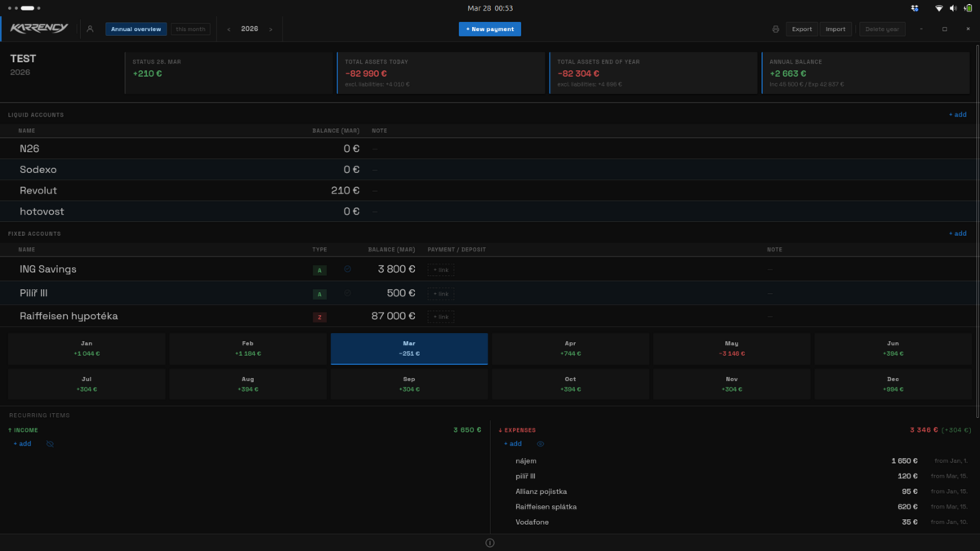This screenshot has width=980, height=551.
Task: Click the type Z badge for Raiffeisen hypotéka
Action: tap(319, 317)
